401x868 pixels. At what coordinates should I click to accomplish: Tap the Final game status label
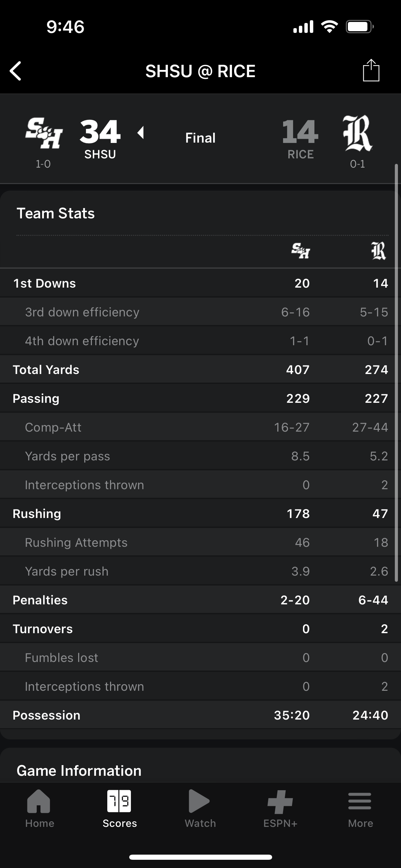(x=200, y=138)
